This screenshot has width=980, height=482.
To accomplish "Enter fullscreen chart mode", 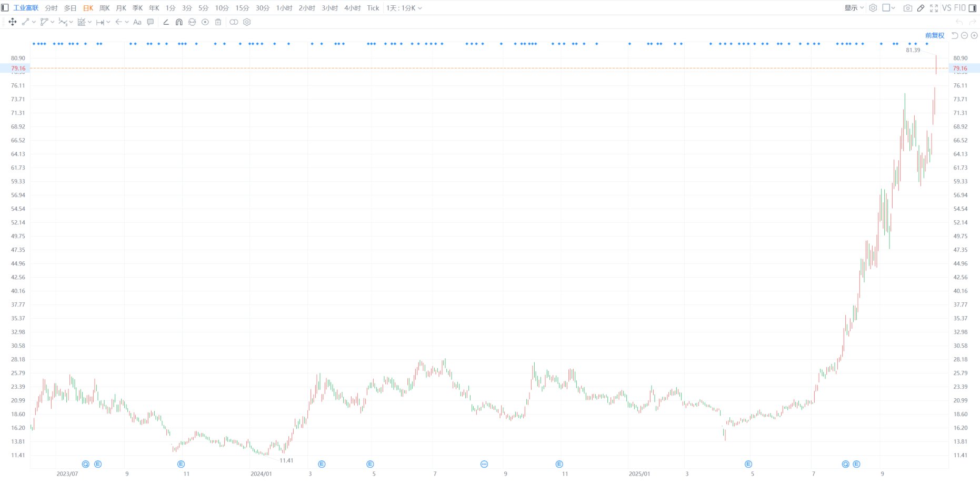I will [x=934, y=8].
